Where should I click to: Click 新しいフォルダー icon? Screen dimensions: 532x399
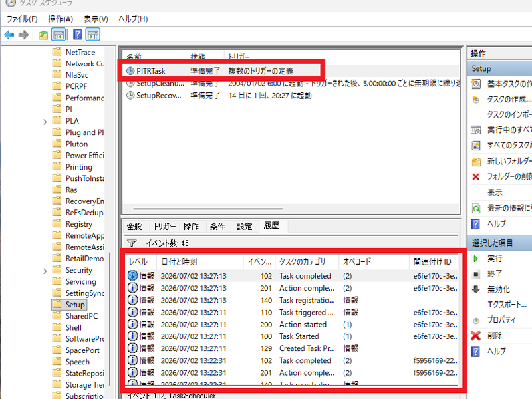coord(476,161)
